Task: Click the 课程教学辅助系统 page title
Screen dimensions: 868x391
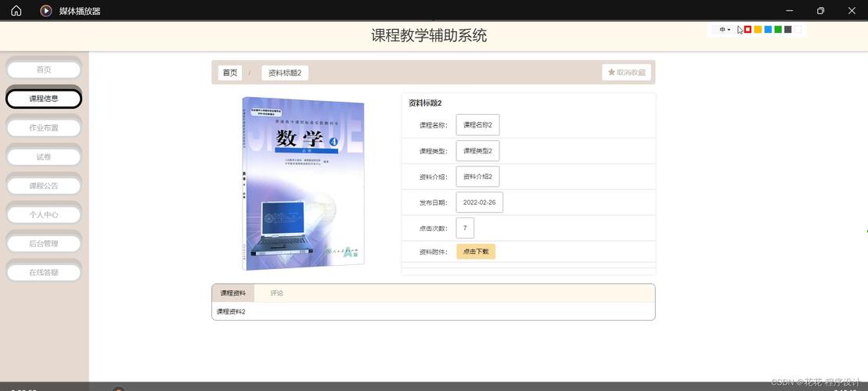Action: coord(429,36)
